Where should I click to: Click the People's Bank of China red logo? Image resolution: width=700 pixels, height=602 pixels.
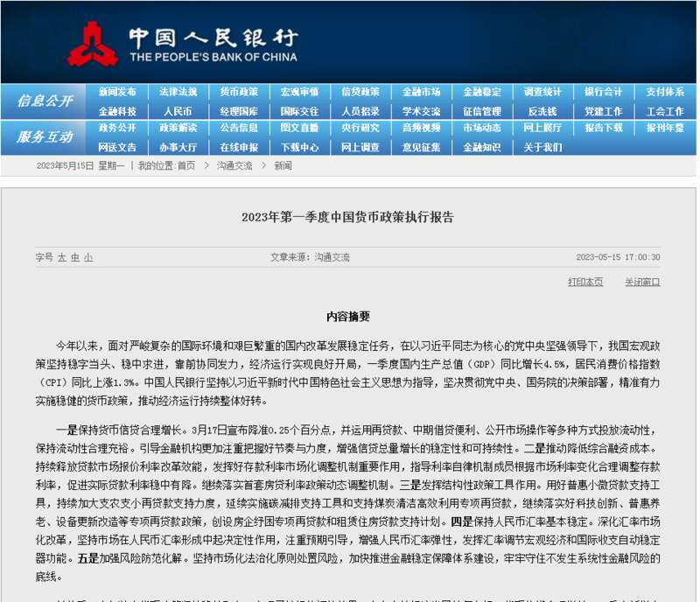[93, 45]
